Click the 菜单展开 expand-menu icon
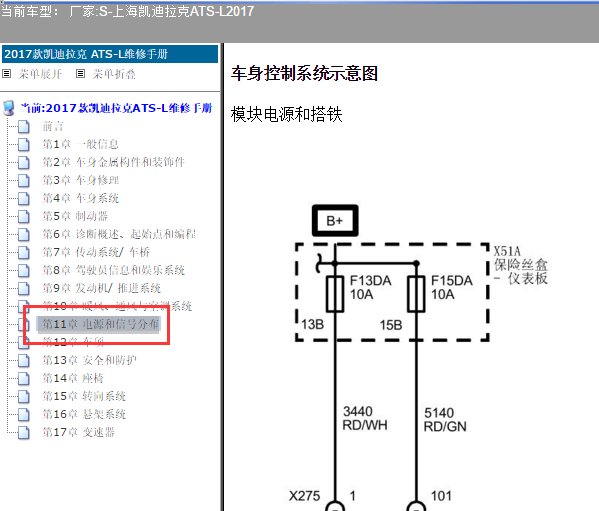The height and width of the screenshot is (511, 599). click(7, 73)
